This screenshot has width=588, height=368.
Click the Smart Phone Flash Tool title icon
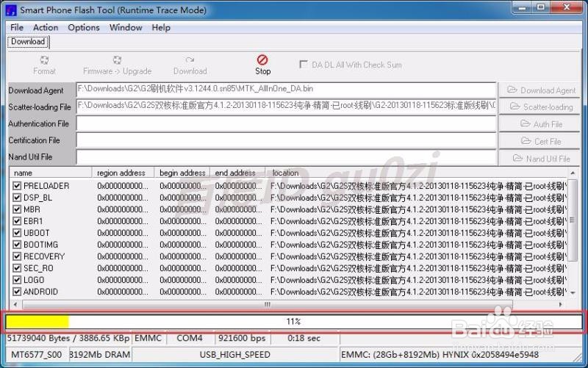coord(11,10)
